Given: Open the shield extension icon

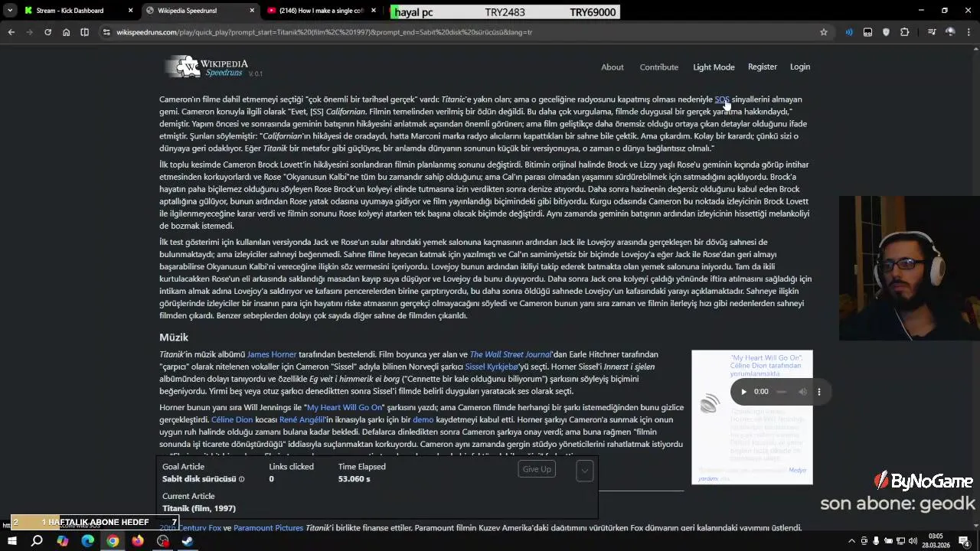Looking at the screenshot, I should pos(886,32).
